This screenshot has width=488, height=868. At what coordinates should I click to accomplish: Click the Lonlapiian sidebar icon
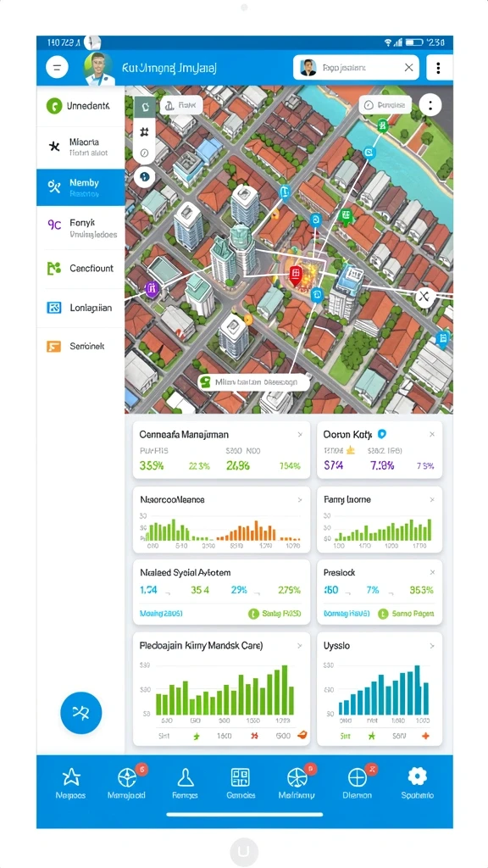click(x=53, y=308)
